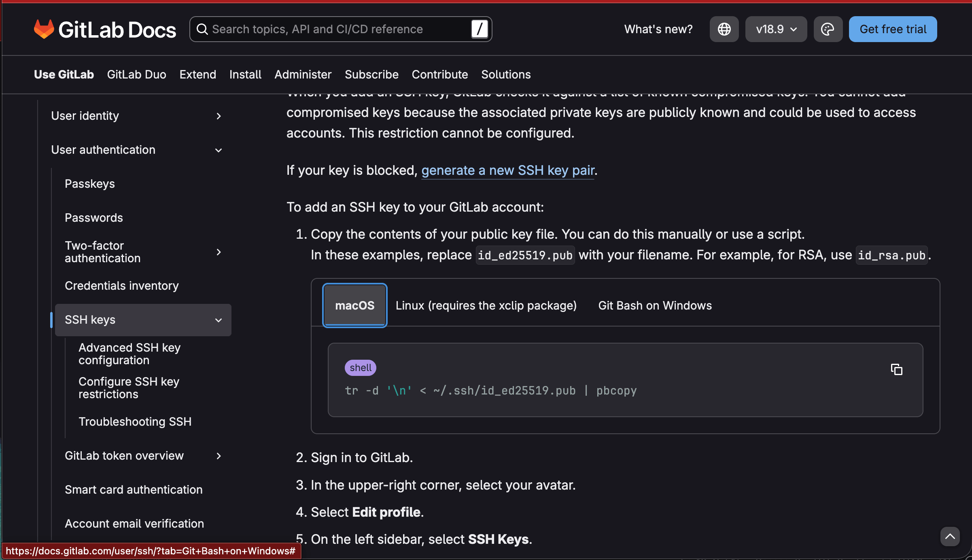Click the Get free trial button
This screenshot has width=972, height=560.
tap(893, 29)
